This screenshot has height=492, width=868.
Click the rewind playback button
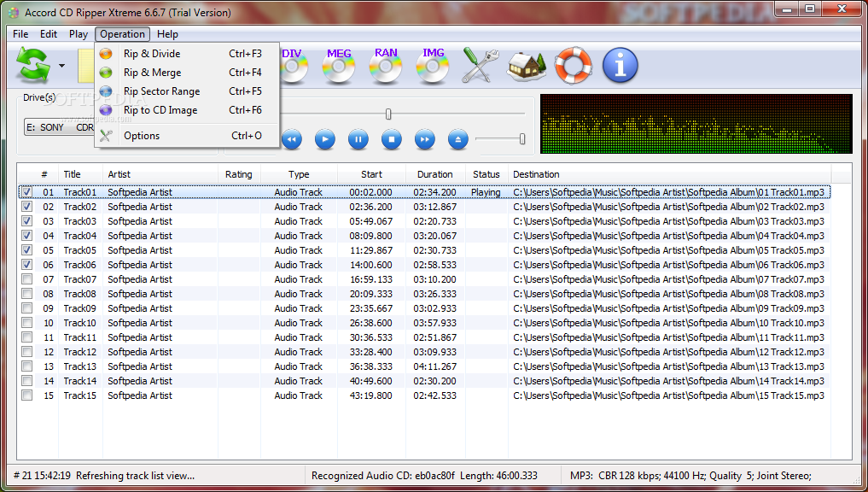point(292,139)
